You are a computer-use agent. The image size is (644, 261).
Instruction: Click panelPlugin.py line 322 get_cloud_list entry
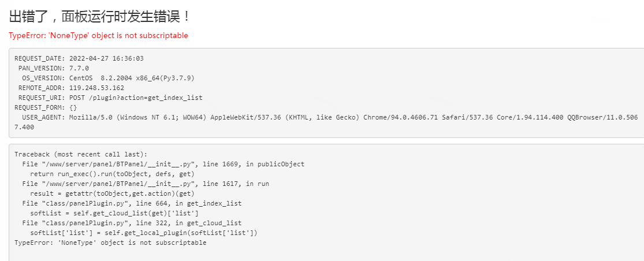[132, 223]
